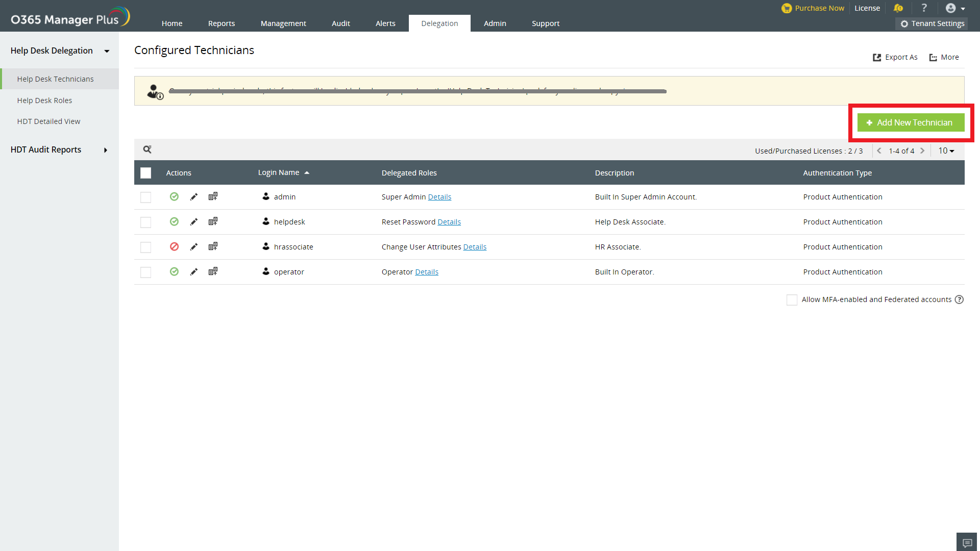
Task: Check the select-all checkbox in table header
Action: [x=145, y=173]
